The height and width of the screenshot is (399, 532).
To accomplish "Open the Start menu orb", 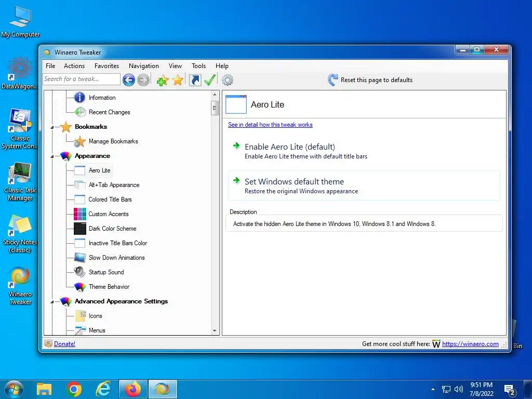I will pyautogui.click(x=14, y=389).
